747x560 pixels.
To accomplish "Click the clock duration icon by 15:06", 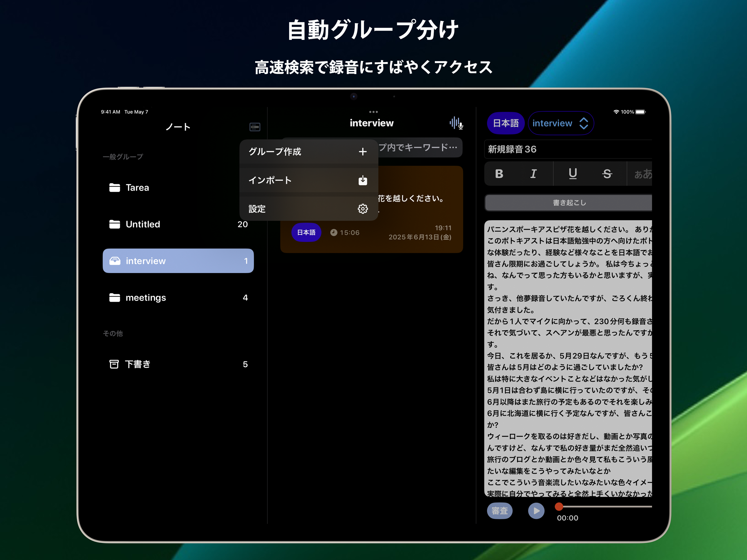I will pyautogui.click(x=334, y=233).
